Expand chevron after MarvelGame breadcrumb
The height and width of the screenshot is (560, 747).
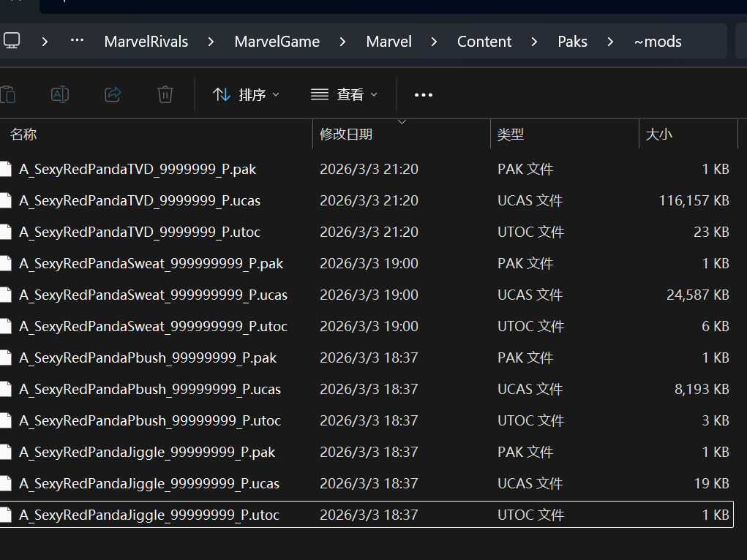[x=342, y=42]
